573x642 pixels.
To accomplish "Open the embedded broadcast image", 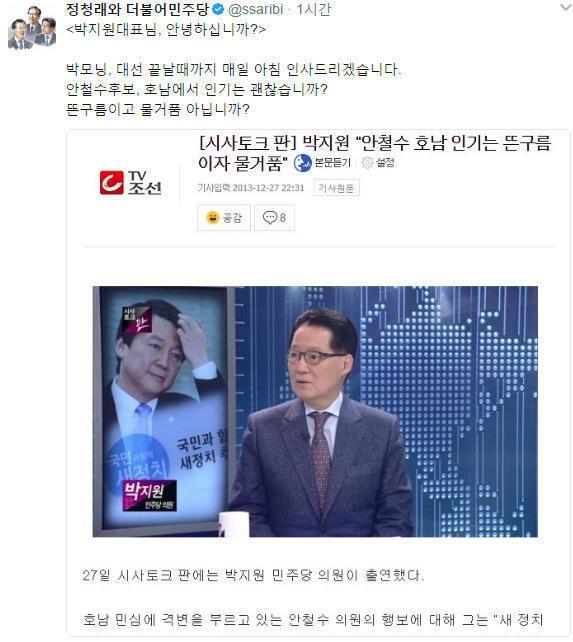I will point(315,411).
